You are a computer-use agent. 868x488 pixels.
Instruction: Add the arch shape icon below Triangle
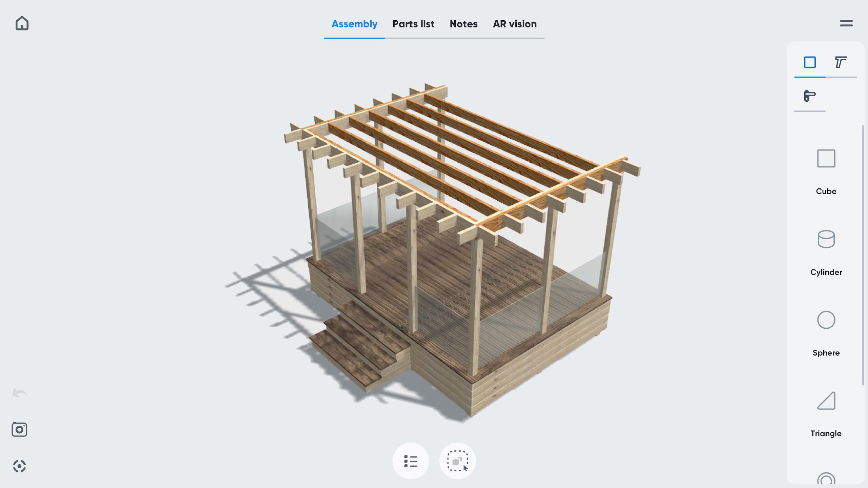pyautogui.click(x=826, y=479)
